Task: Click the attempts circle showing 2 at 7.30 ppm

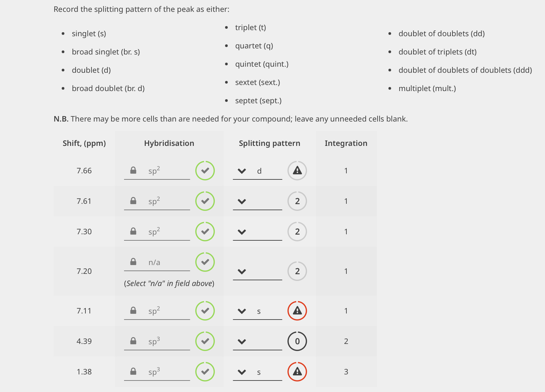Action: point(297,232)
